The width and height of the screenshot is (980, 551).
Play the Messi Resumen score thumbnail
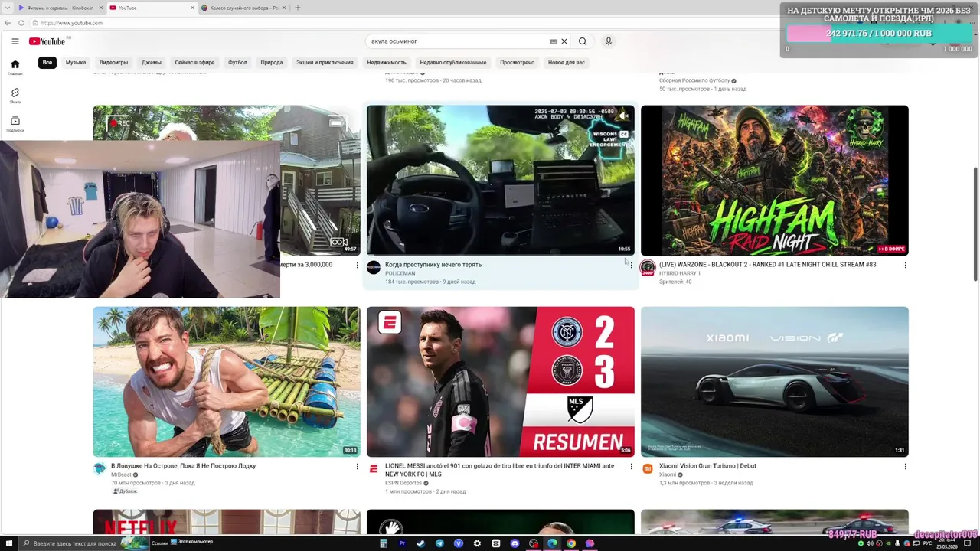pyautogui.click(x=501, y=382)
